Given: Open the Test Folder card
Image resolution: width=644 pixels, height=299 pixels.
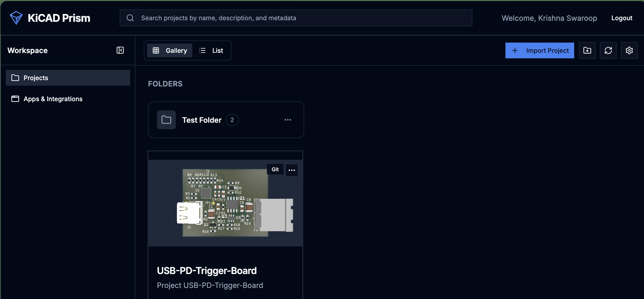Looking at the screenshot, I should 226,120.
